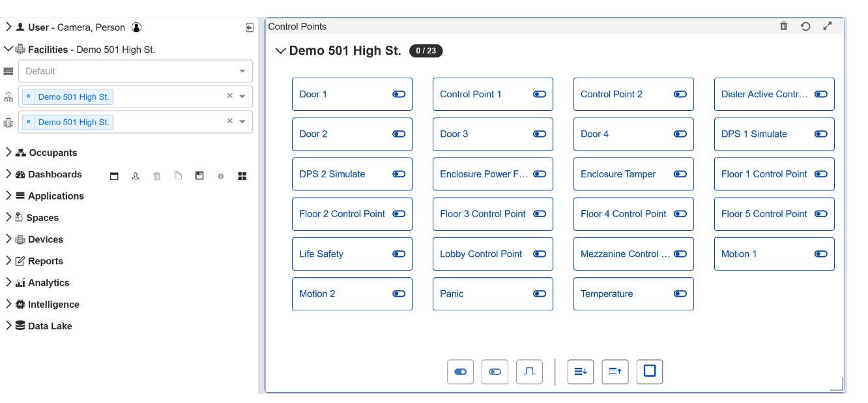Click the expand-list down-arrow icon in bottom toolbar
868x403 pixels.
(x=581, y=372)
